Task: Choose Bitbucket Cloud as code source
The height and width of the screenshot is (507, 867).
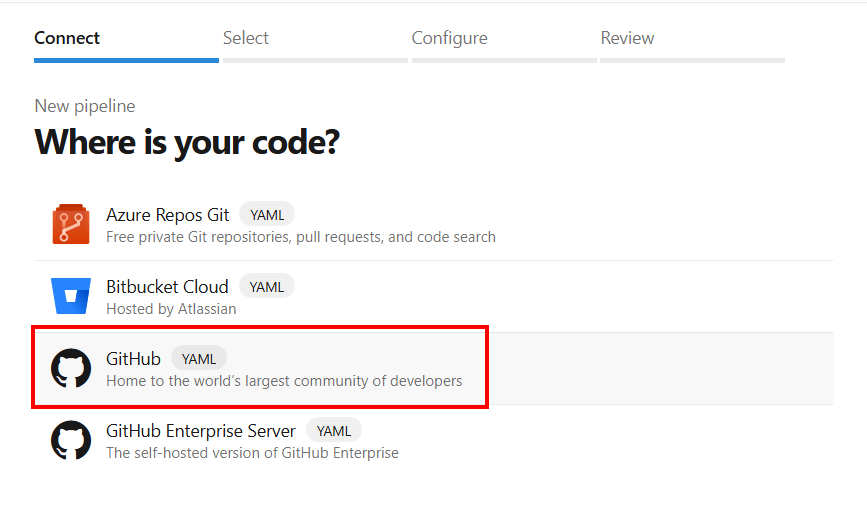Action: (434, 296)
